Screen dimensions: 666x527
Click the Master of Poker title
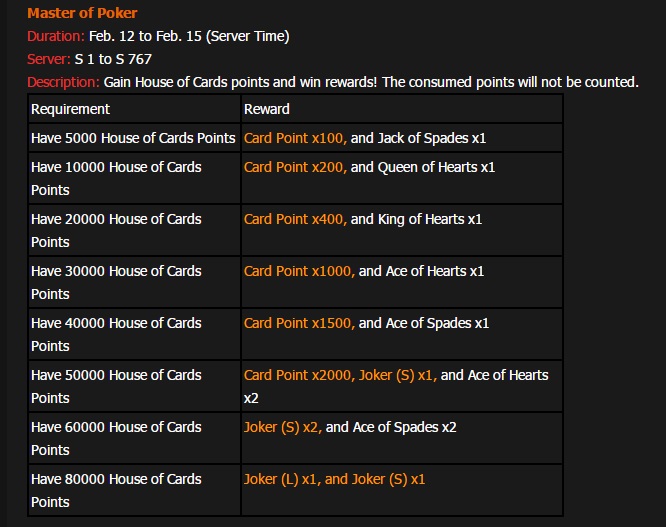coord(82,13)
